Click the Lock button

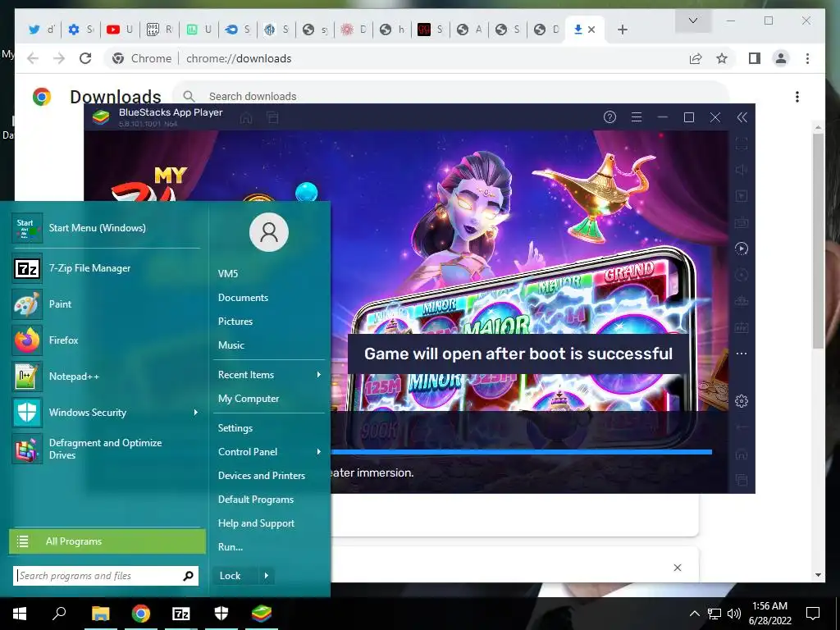235,576
